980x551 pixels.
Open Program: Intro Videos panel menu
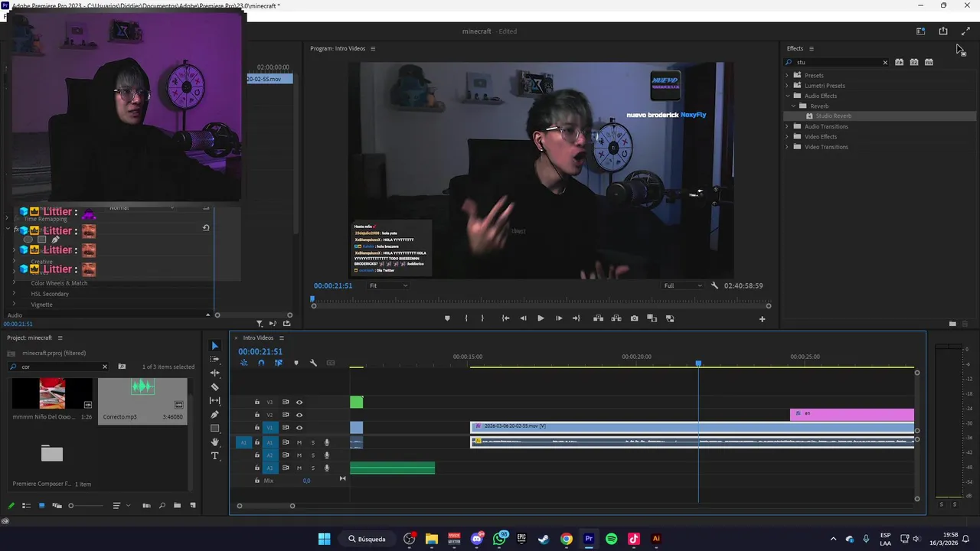pyautogui.click(x=373, y=48)
